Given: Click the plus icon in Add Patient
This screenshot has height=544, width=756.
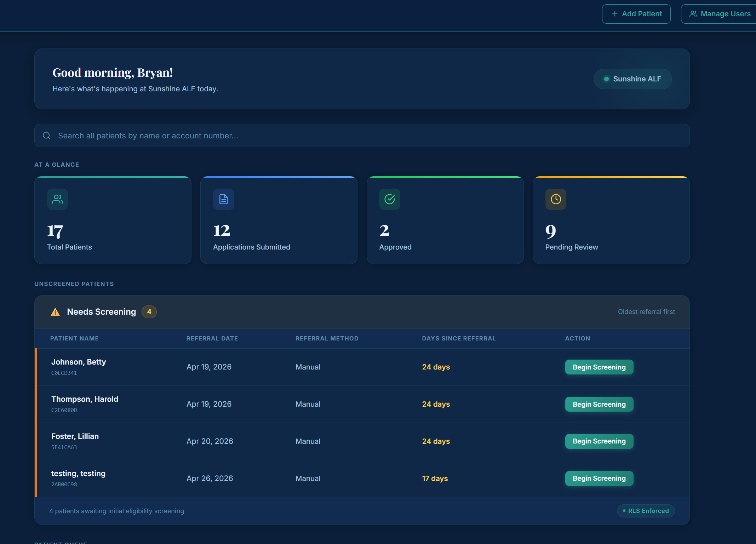Looking at the screenshot, I should [x=615, y=14].
